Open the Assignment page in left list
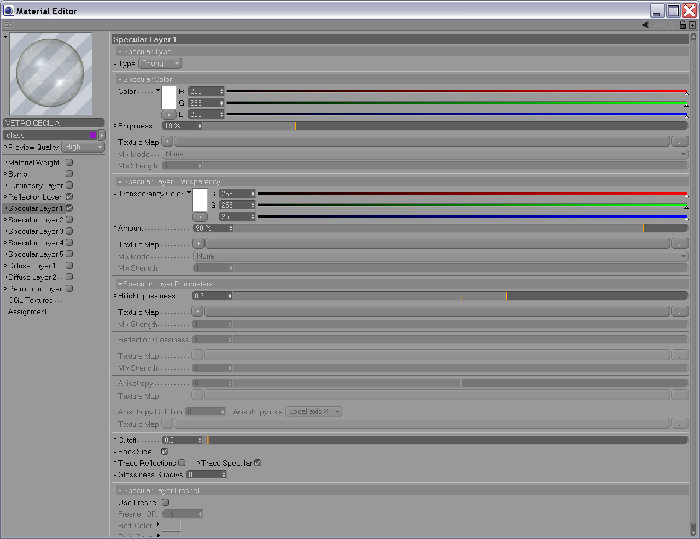The height and width of the screenshot is (539, 700). [x=27, y=311]
